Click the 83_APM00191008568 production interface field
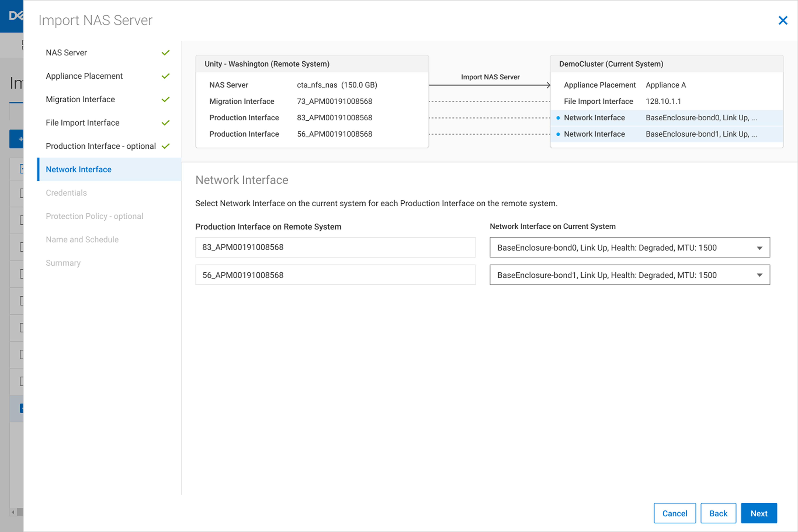This screenshot has height=532, width=798. pos(335,247)
